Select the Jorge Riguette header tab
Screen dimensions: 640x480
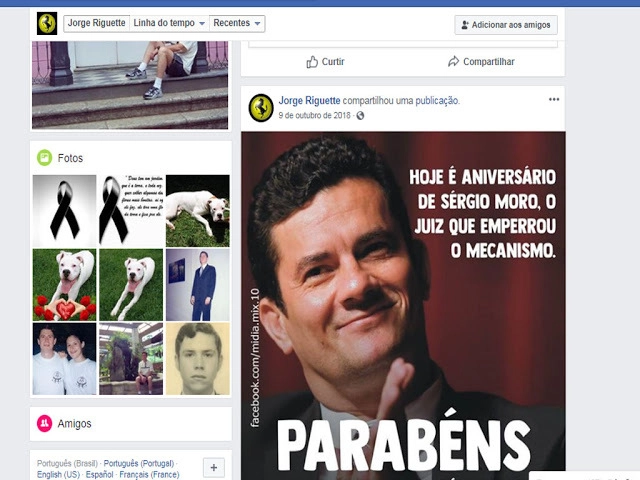click(96, 23)
